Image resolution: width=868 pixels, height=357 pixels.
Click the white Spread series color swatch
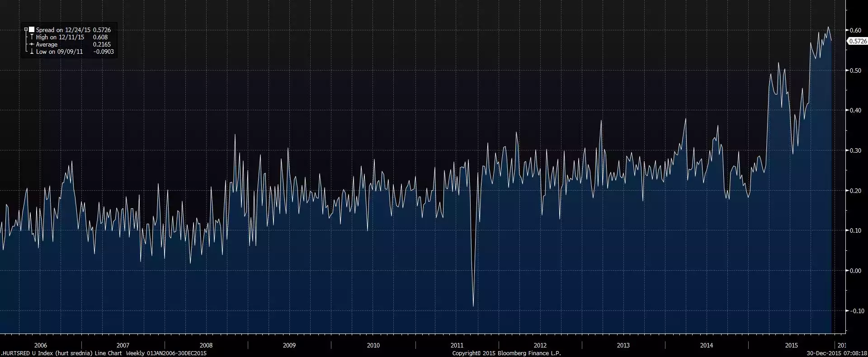(x=32, y=30)
